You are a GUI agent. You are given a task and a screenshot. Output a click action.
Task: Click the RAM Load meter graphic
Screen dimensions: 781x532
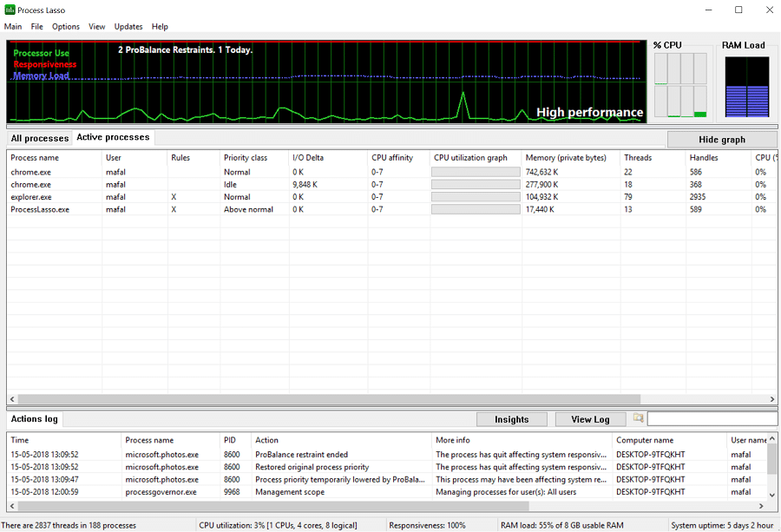[746, 87]
